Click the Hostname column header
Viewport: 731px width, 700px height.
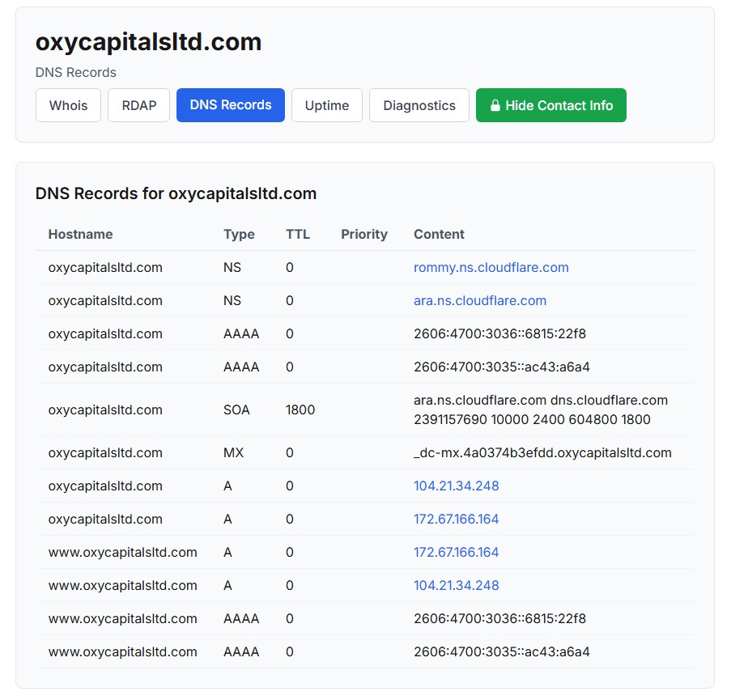pyautogui.click(x=80, y=234)
